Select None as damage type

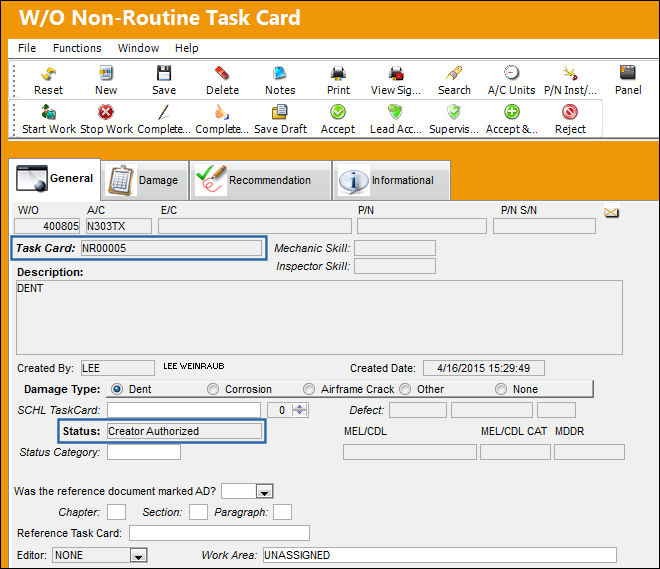501,389
